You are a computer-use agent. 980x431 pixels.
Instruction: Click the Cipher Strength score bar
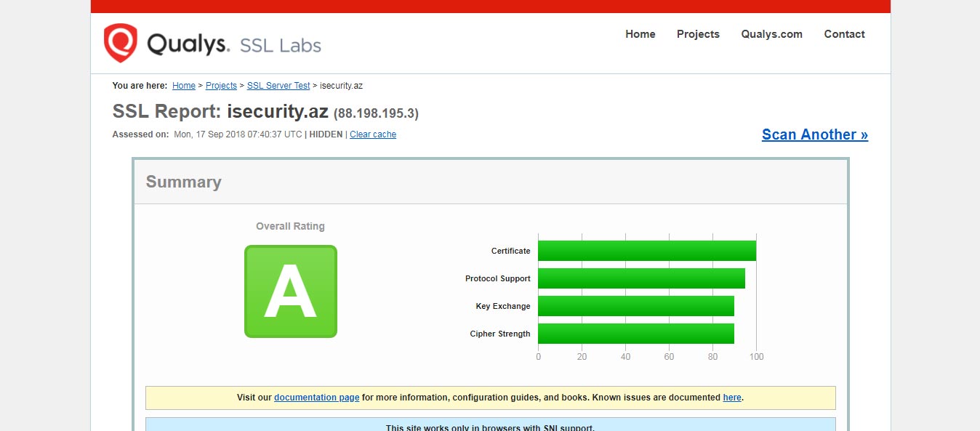pos(636,334)
